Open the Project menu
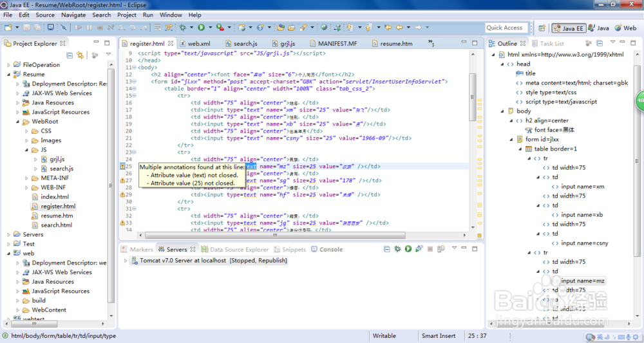 [x=126, y=15]
